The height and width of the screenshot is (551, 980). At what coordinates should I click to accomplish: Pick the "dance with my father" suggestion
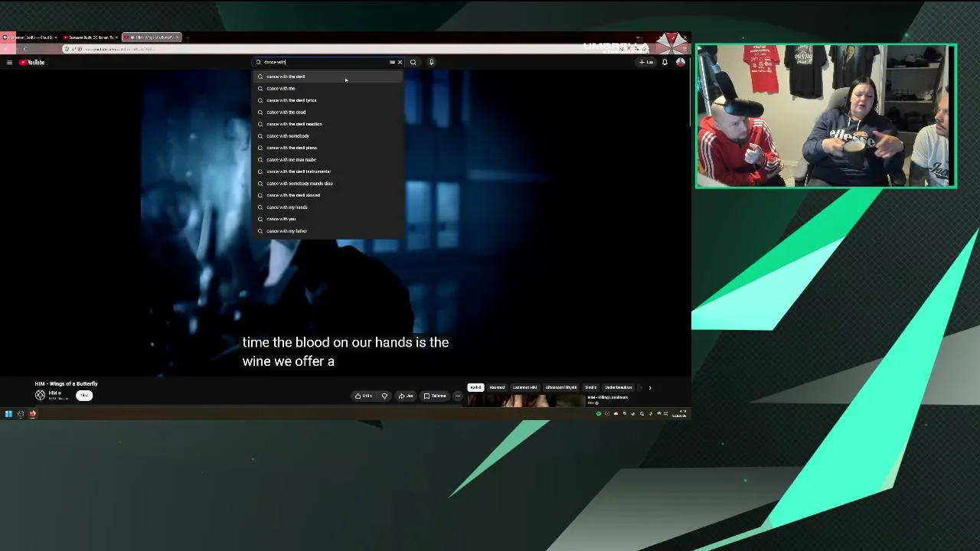329,231
